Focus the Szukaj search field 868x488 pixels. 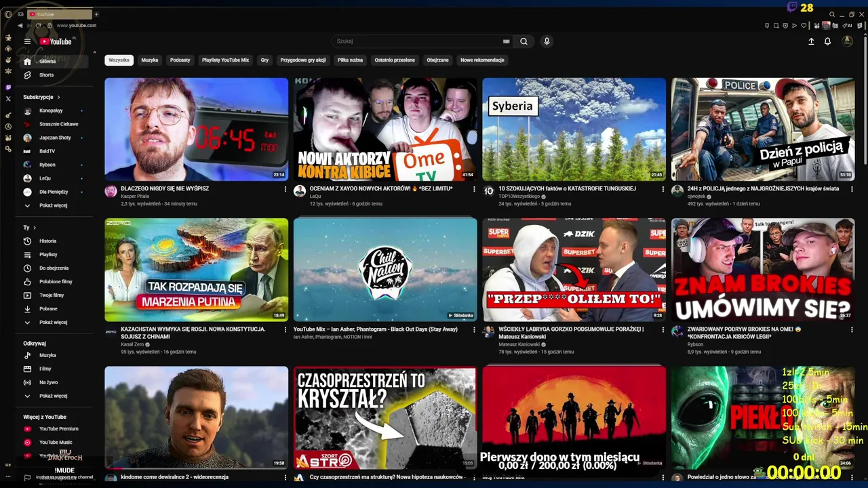[417, 41]
